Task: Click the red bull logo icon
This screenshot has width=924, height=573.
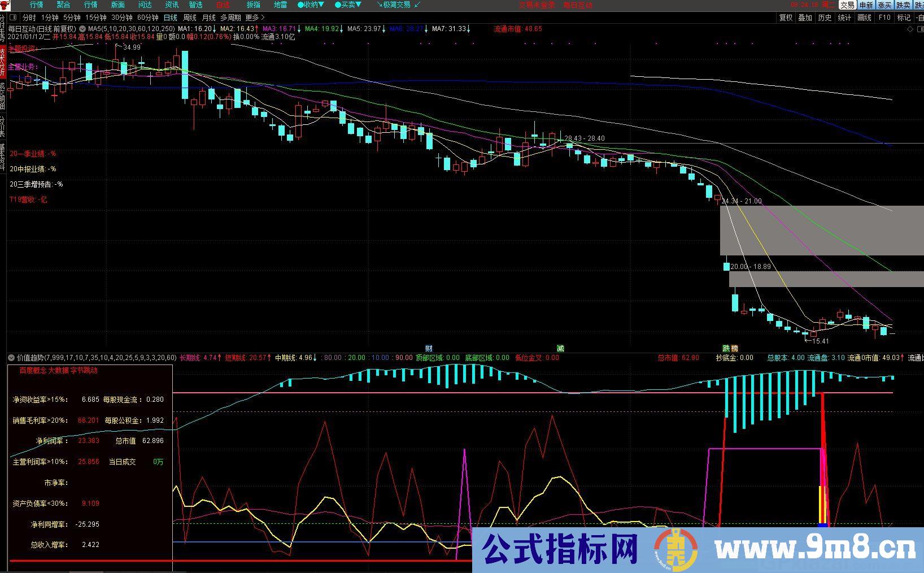Action: pyautogui.click(x=6, y=5)
